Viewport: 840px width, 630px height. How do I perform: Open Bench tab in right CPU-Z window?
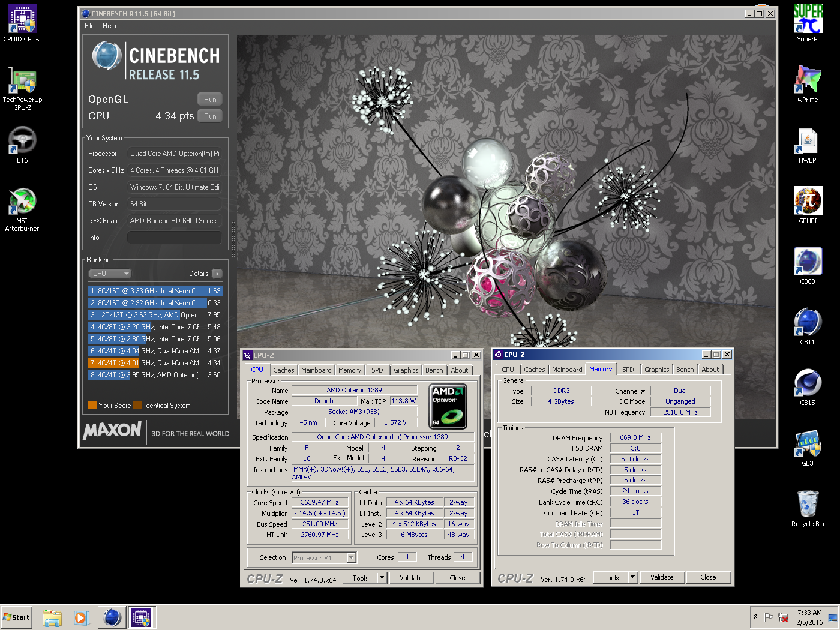[685, 370]
